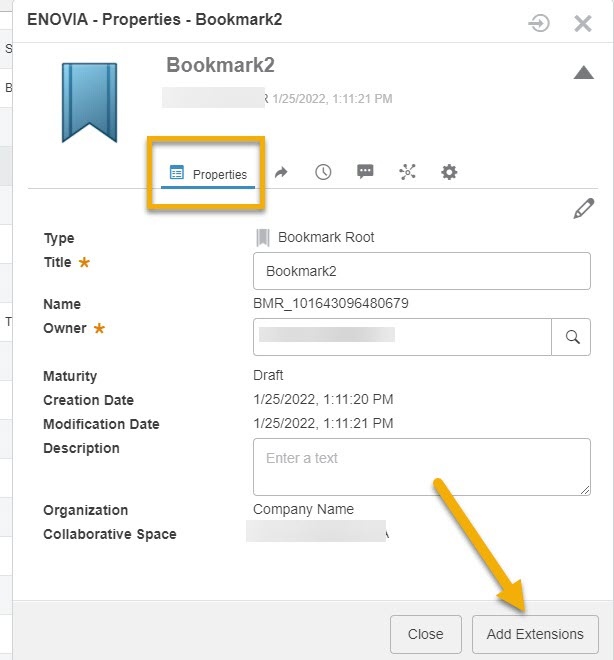614x660 pixels.
Task: Click into the Owner input field
Action: click(x=402, y=337)
